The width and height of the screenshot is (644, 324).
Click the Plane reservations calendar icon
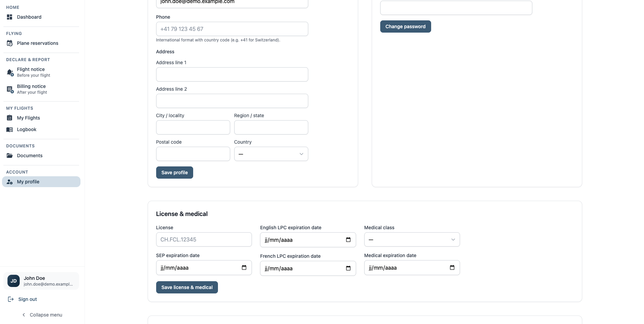(10, 43)
